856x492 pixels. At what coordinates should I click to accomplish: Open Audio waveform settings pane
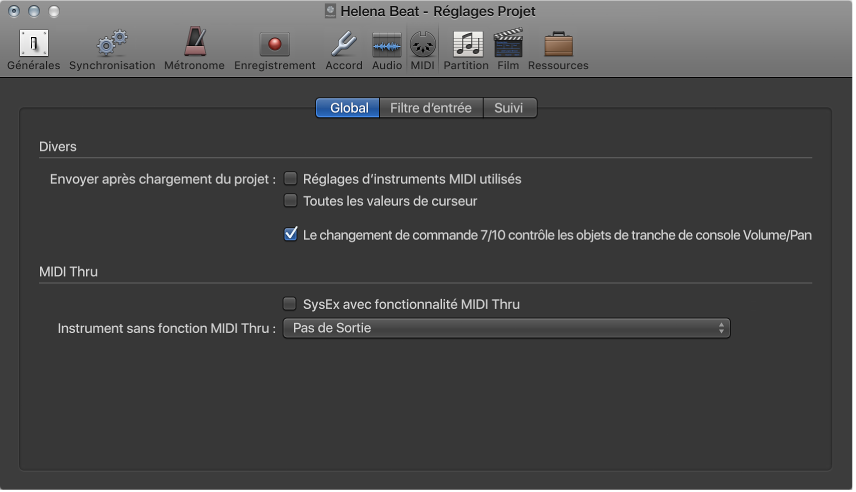pos(387,50)
